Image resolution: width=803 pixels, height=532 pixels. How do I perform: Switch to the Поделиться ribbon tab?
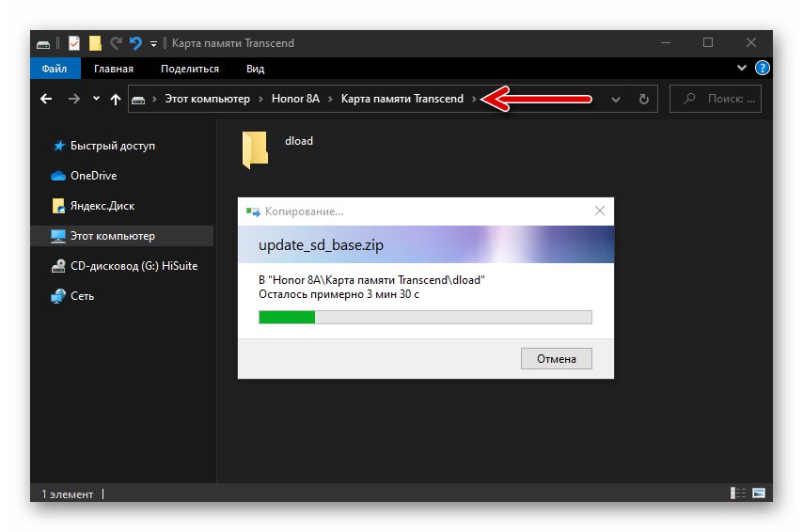pos(190,69)
